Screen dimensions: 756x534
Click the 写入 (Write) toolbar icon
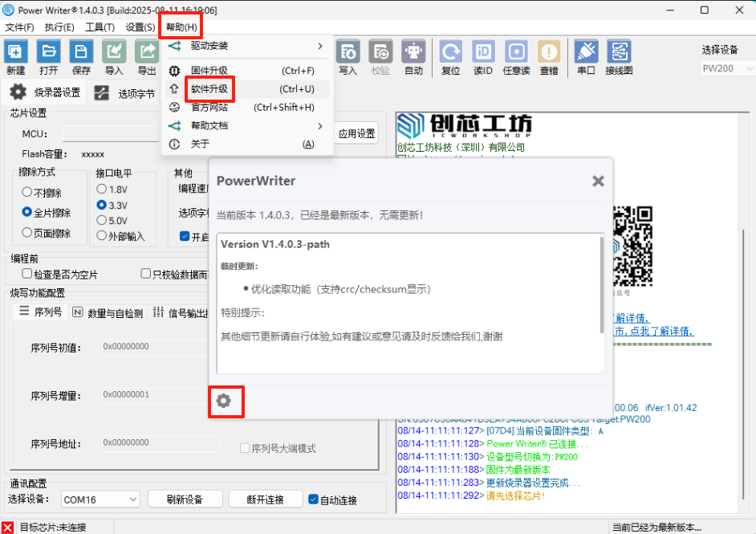[348, 51]
